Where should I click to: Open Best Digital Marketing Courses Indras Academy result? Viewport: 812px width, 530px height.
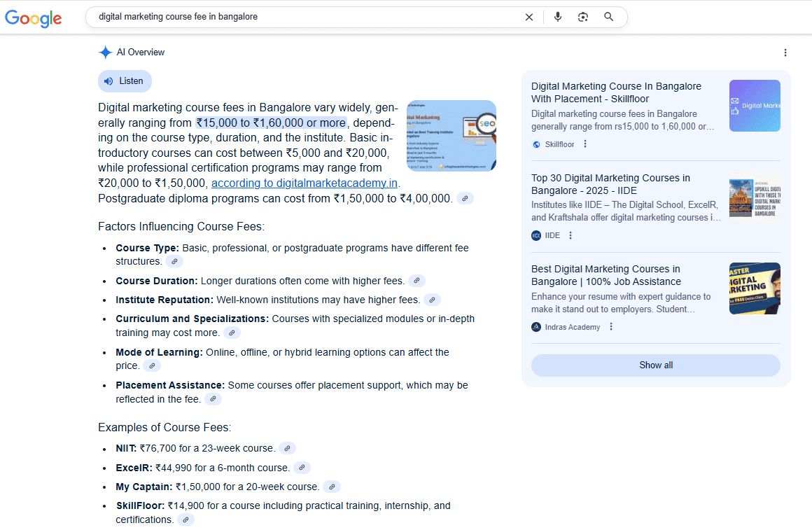pos(606,275)
